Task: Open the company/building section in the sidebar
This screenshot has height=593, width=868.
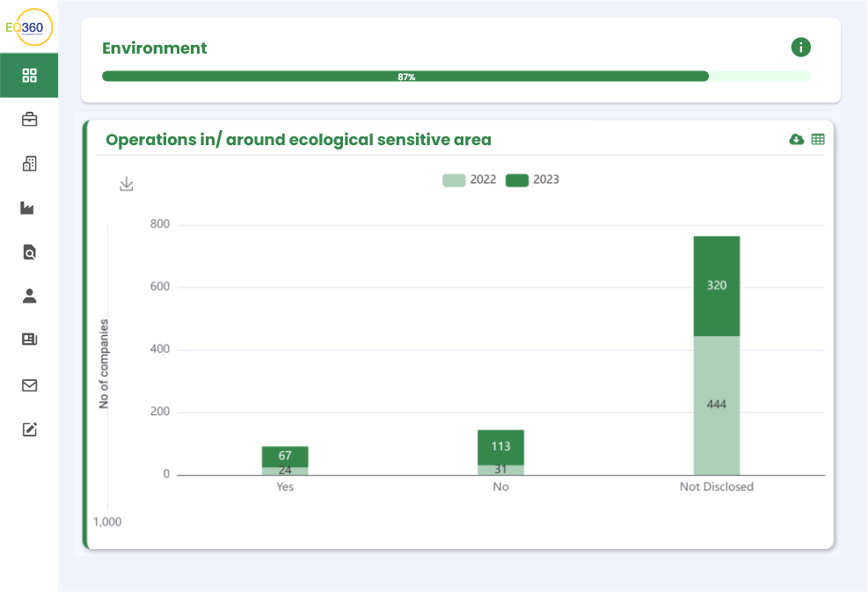Action: [x=29, y=164]
